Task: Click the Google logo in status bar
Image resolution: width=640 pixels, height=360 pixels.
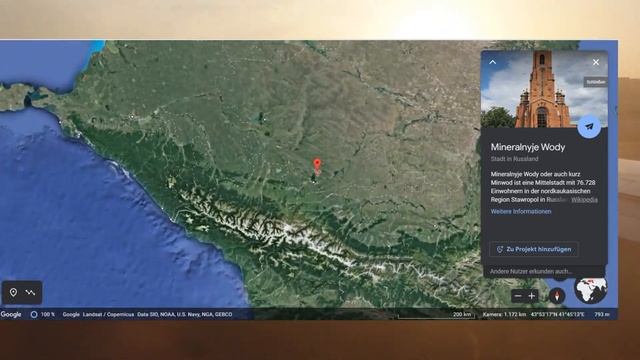Action: pos(11,314)
